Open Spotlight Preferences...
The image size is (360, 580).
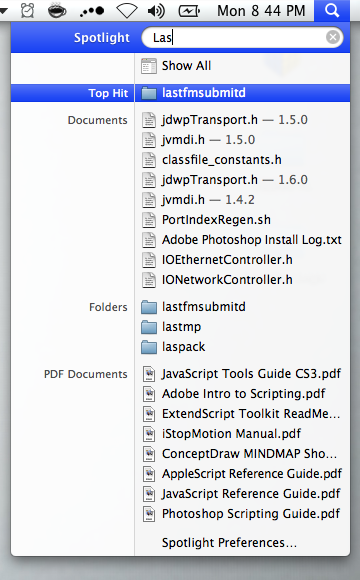[x=229, y=543]
